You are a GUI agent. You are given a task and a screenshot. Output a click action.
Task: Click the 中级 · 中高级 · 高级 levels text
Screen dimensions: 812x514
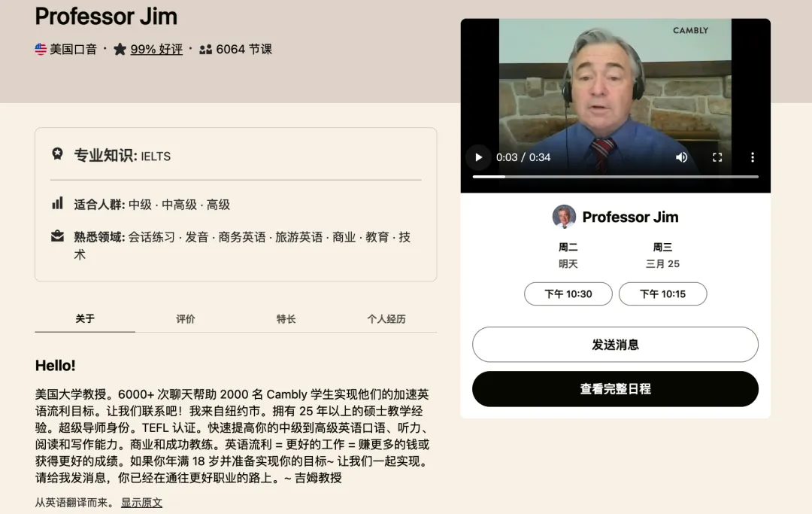[x=179, y=205]
